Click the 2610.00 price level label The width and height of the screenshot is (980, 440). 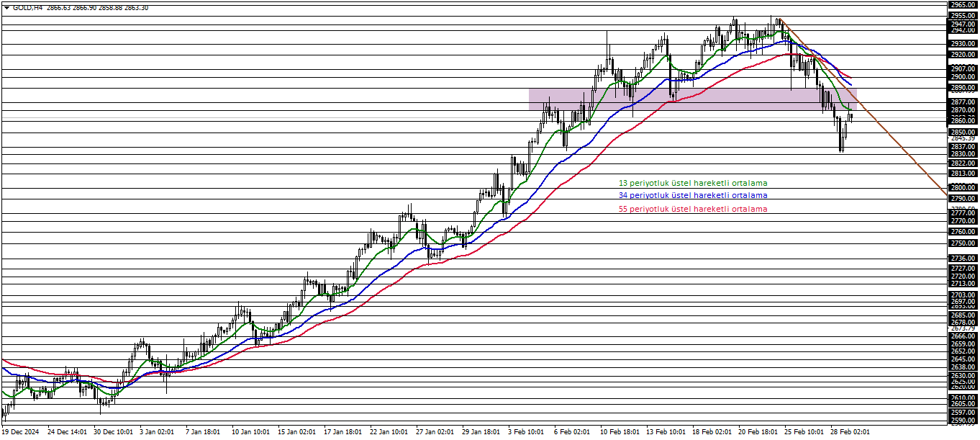click(962, 398)
